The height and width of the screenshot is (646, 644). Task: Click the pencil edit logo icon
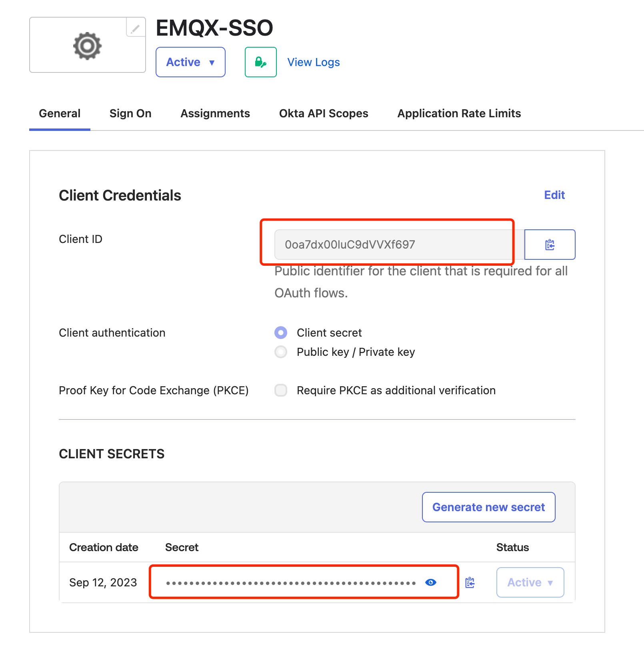136,28
